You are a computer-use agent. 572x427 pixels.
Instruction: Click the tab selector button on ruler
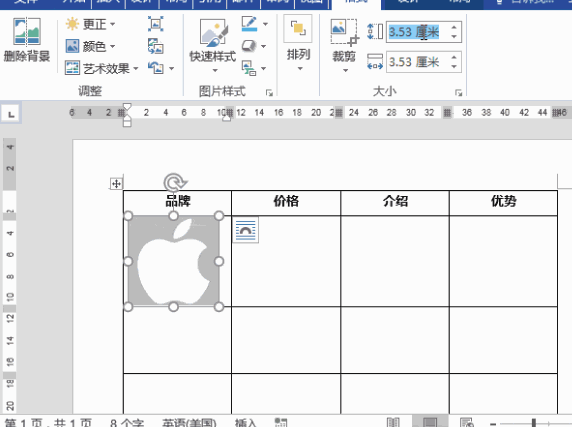point(11,114)
